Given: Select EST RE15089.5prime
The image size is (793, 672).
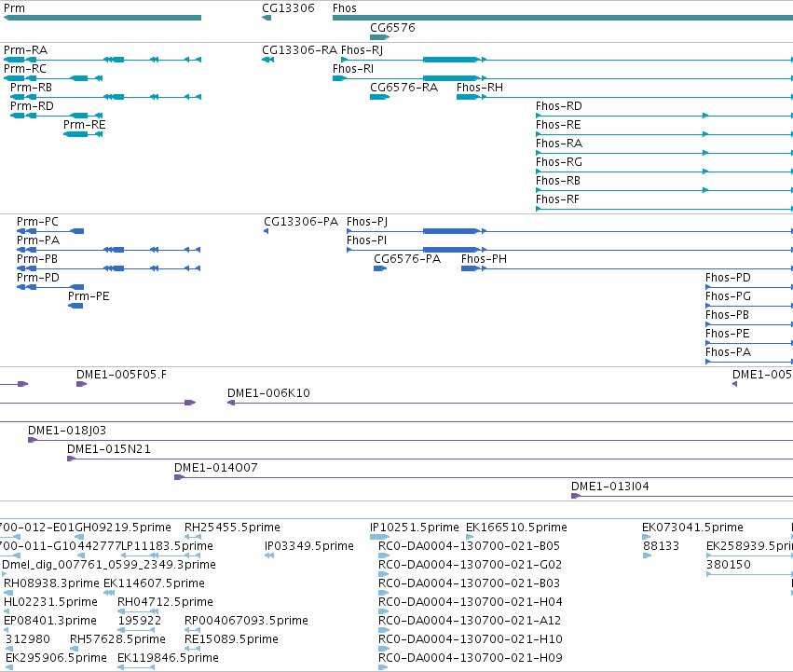Looking at the screenshot, I should click(x=193, y=650).
